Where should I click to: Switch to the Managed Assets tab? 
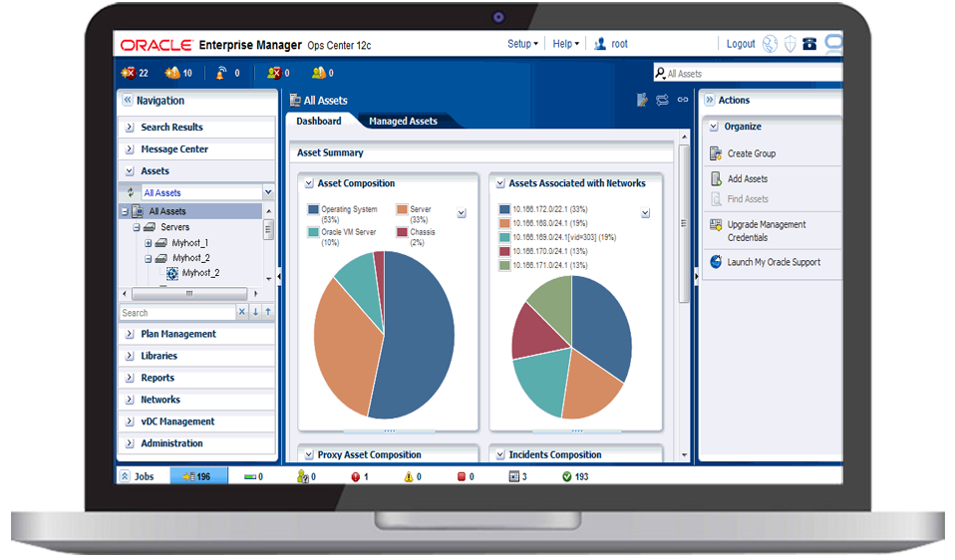pyautogui.click(x=403, y=122)
